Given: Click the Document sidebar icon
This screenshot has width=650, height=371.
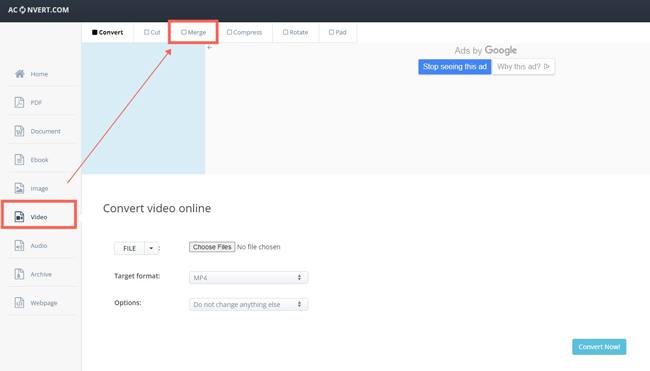Looking at the screenshot, I should pos(19,131).
